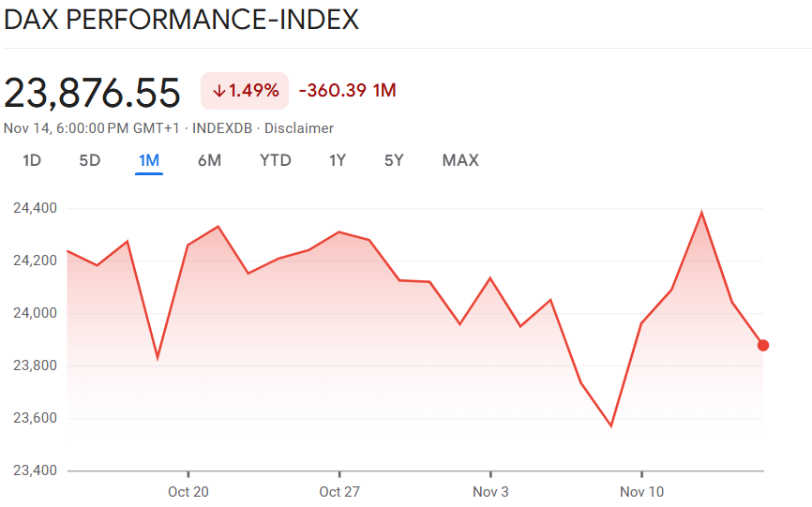Screen dimensions: 812x507
Task: Select the 1D time range tab
Action: (x=32, y=160)
